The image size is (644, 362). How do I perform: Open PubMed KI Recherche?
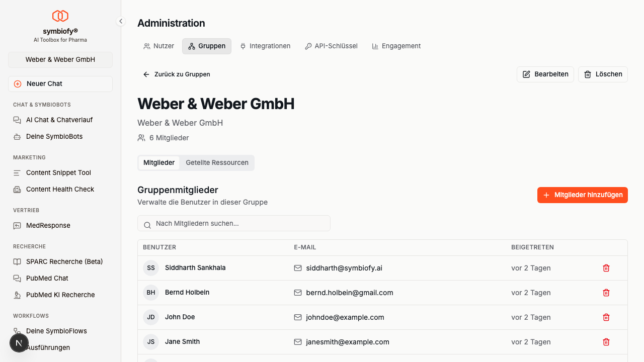[60, 295]
